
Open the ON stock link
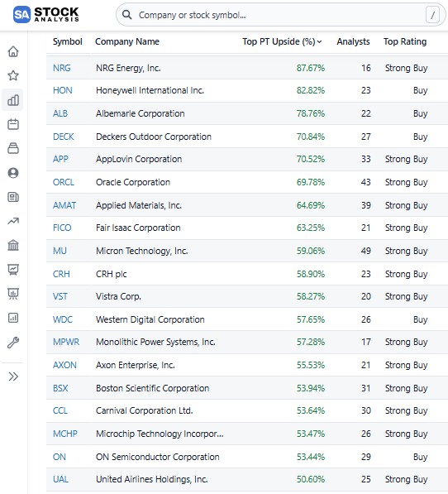60,457
